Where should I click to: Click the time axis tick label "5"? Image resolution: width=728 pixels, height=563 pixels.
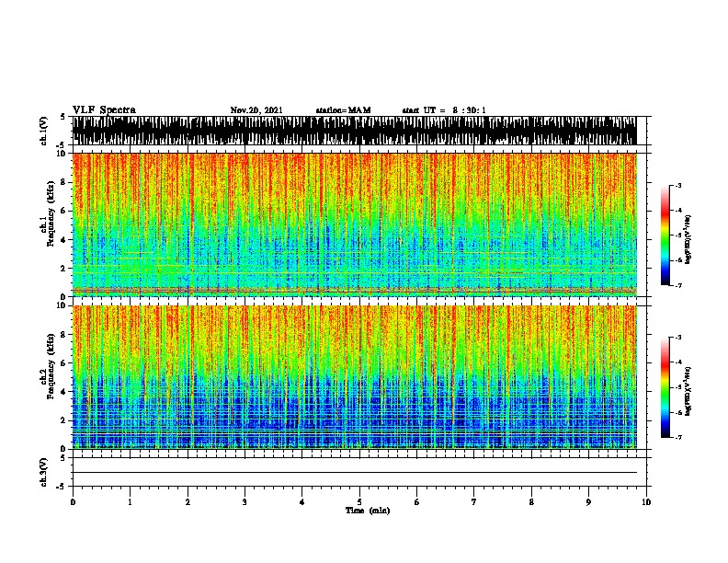pyautogui.click(x=359, y=501)
